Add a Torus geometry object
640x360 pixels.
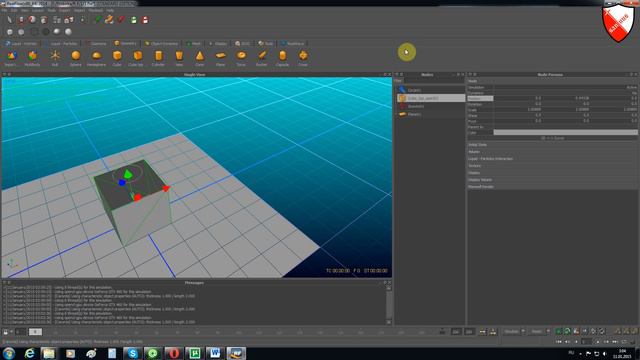pyautogui.click(x=241, y=58)
